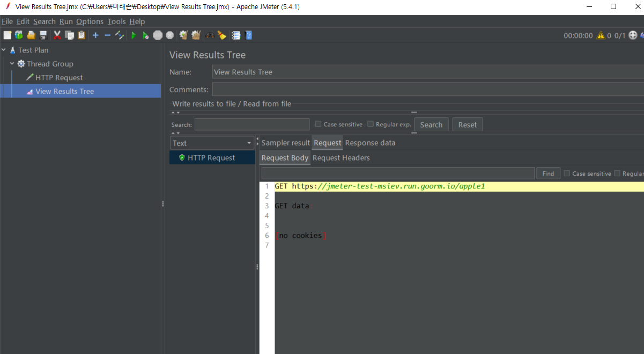Click in the Comments input field
644x354 pixels.
428,89
